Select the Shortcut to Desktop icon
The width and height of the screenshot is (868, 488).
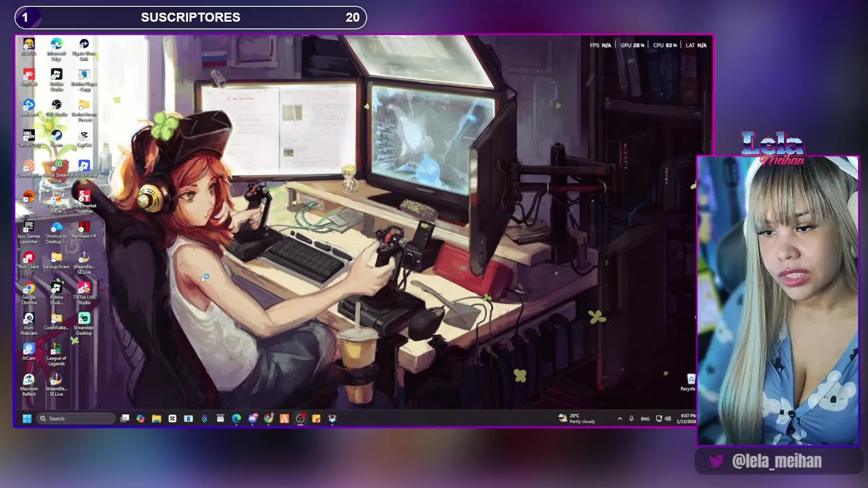(56, 232)
